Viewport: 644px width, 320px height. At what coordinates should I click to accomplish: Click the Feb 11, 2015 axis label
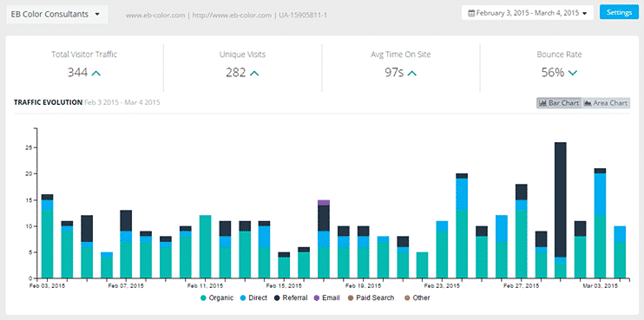coord(205,285)
